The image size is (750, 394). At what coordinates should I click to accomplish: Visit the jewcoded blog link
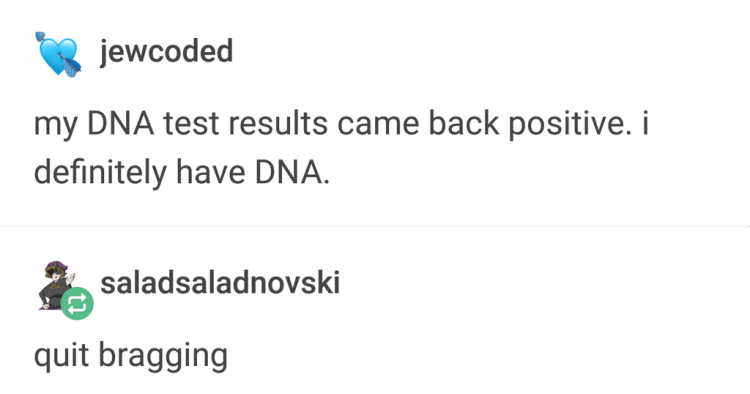(x=166, y=51)
